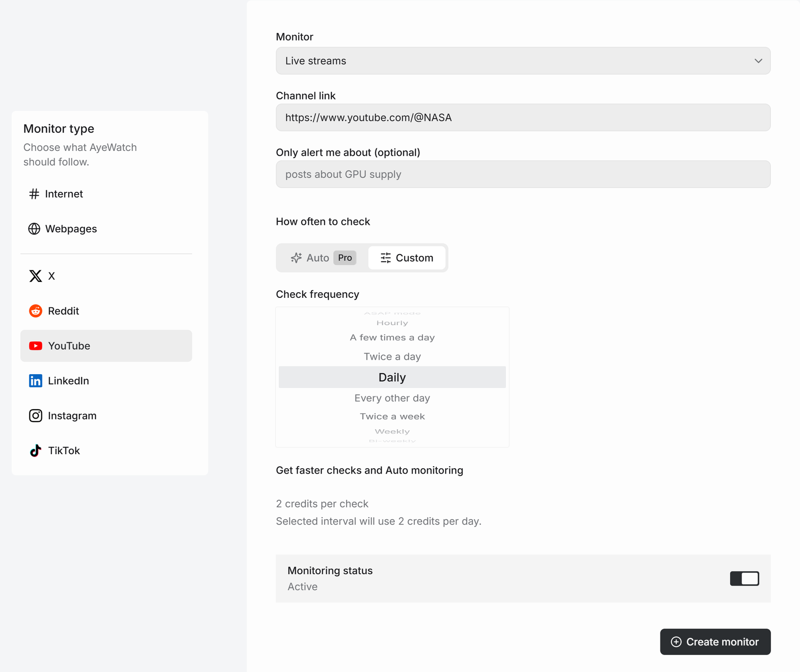
Task: Select the X monitor type label
Action: tap(51, 276)
